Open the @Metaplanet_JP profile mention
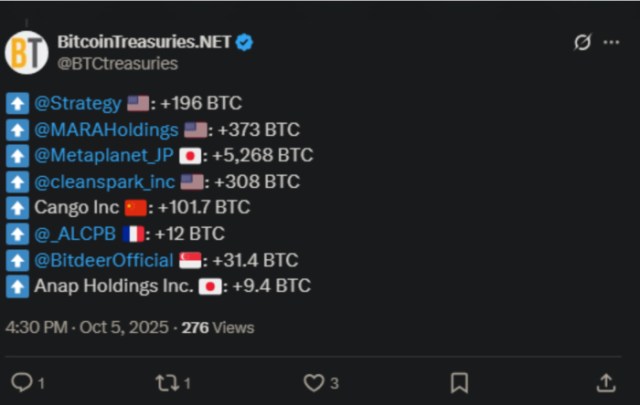Screen dimensions: 640x405 pyautogui.click(x=104, y=155)
